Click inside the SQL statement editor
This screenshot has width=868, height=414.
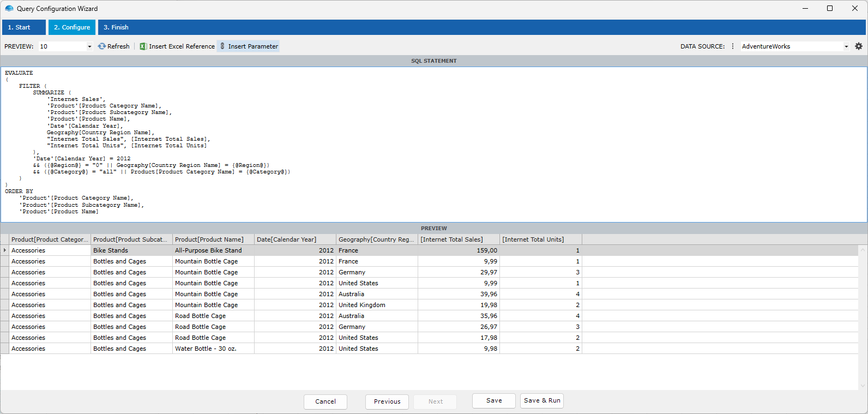(433, 144)
